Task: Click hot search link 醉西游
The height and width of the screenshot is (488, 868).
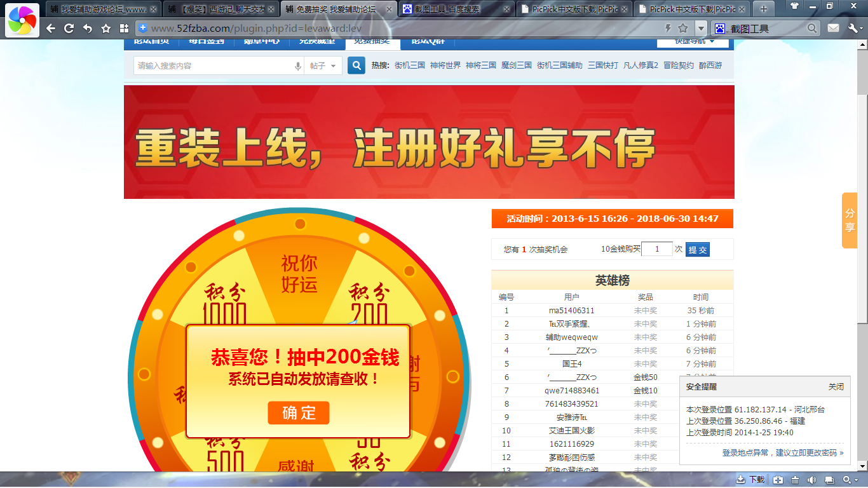Action: tap(710, 65)
